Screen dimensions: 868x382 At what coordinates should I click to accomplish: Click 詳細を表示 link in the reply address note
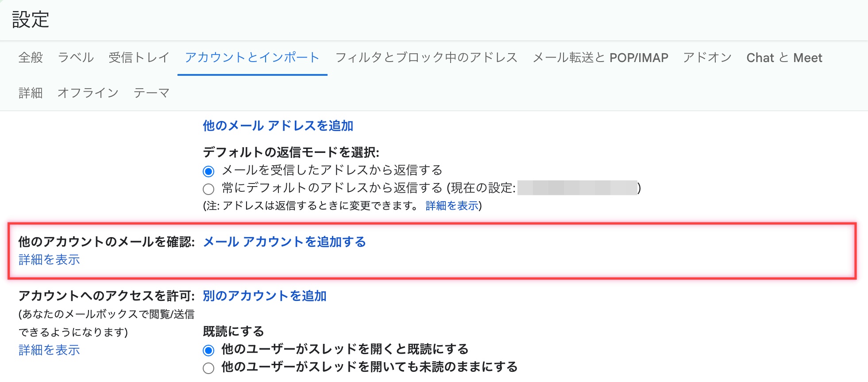[x=452, y=206]
